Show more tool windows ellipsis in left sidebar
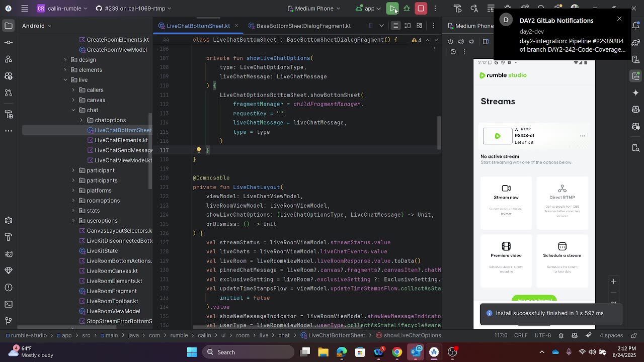The image size is (644, 362). [x=9, y=131]
